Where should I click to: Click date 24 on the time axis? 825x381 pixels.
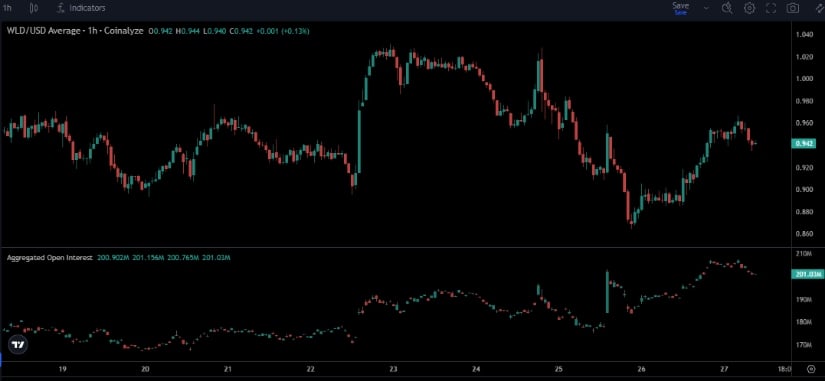point(476,369)
